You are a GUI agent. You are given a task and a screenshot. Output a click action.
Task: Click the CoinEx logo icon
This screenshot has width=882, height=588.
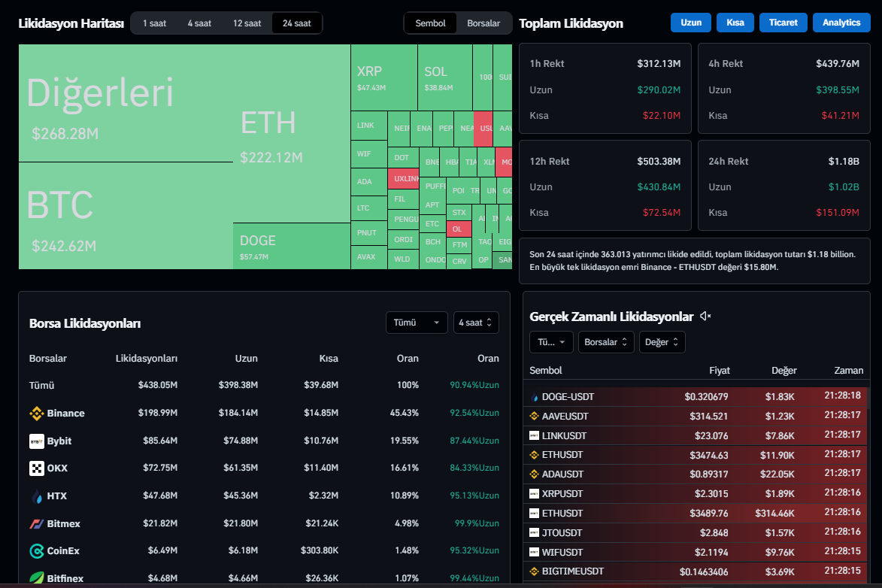(36, 551)
